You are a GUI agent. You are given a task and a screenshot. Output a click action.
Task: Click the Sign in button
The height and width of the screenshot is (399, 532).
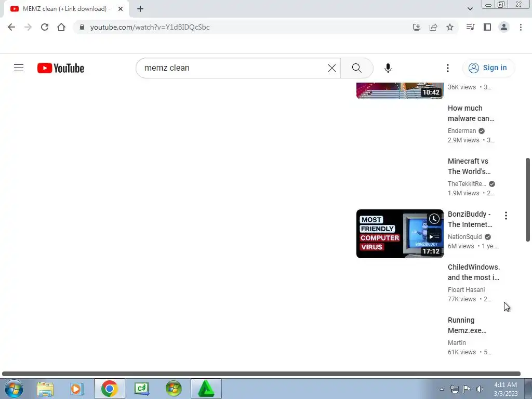488,68
